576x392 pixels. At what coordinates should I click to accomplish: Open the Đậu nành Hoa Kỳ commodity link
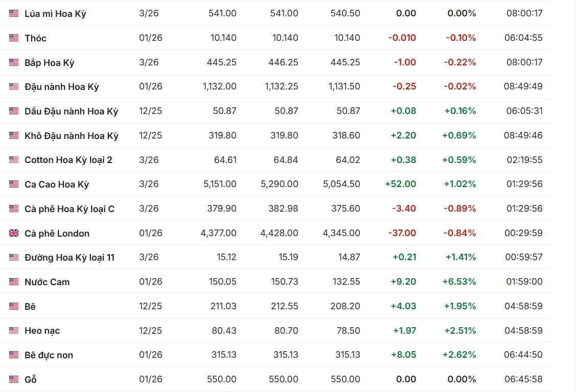tap(61, 87)
